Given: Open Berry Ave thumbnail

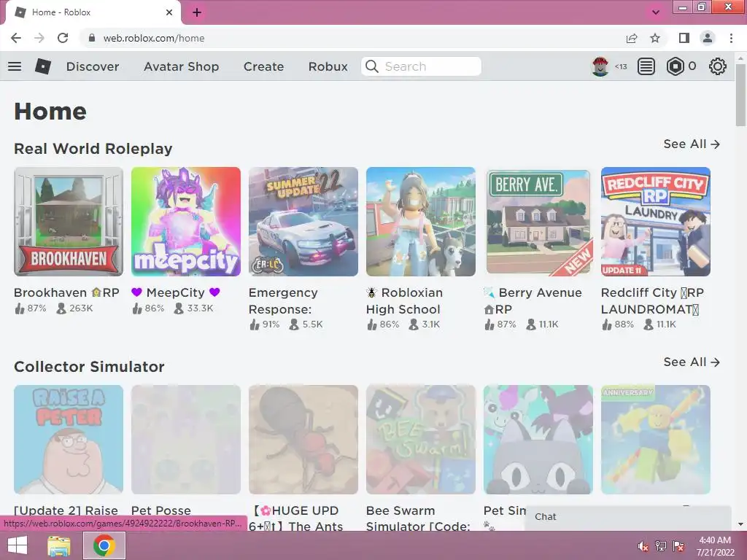Looking at the screenshot, I should coord(538,222).
